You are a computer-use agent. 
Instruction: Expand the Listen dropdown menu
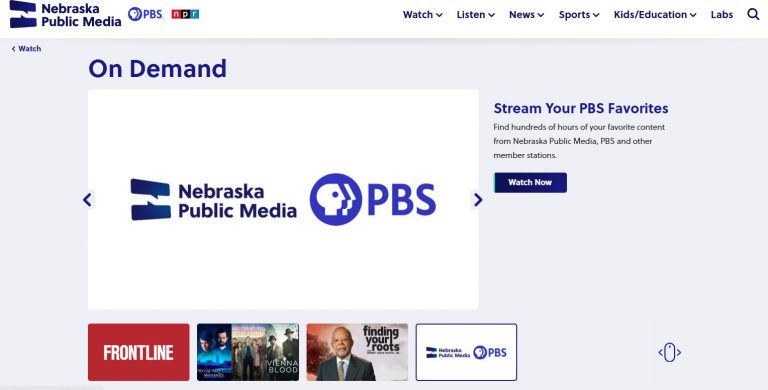point(476,15)
